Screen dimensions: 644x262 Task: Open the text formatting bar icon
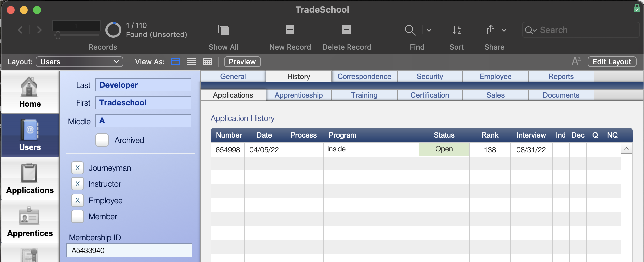pyautogui.click(x=576, y=61)
